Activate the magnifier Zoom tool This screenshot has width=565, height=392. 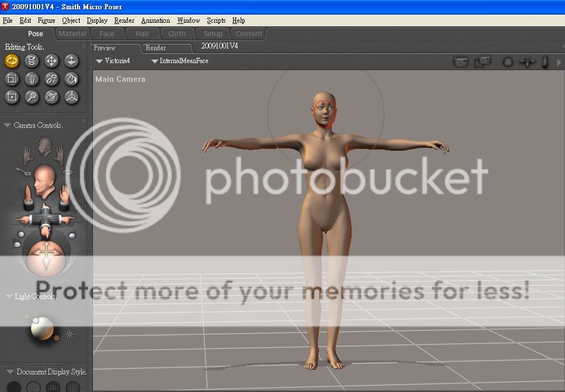32,97
